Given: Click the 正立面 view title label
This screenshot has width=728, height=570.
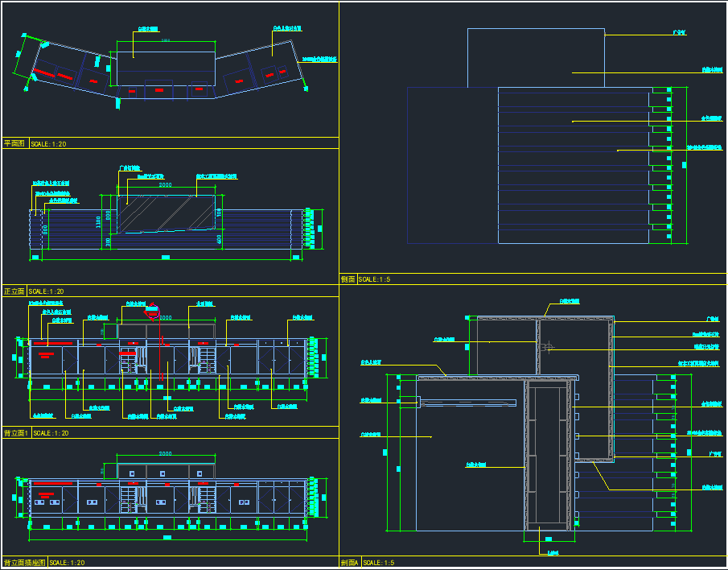Looking at the screenshot, I should [14, 291].
